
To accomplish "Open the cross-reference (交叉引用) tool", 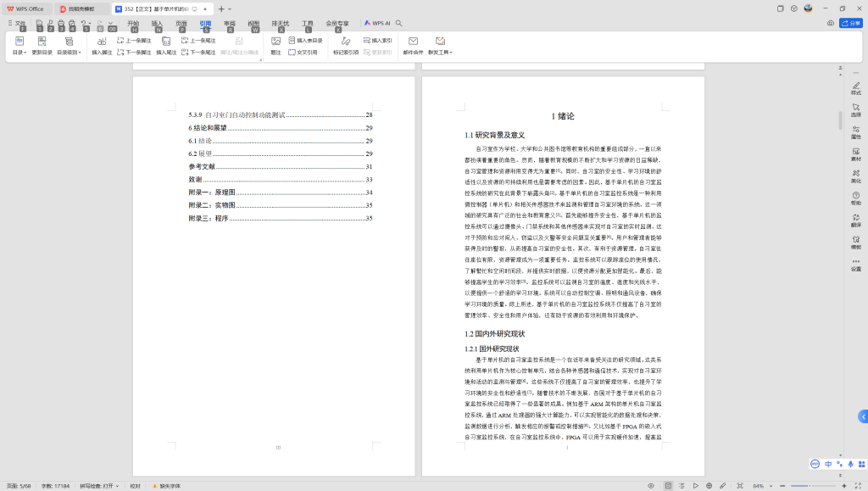I will [303, 53].
